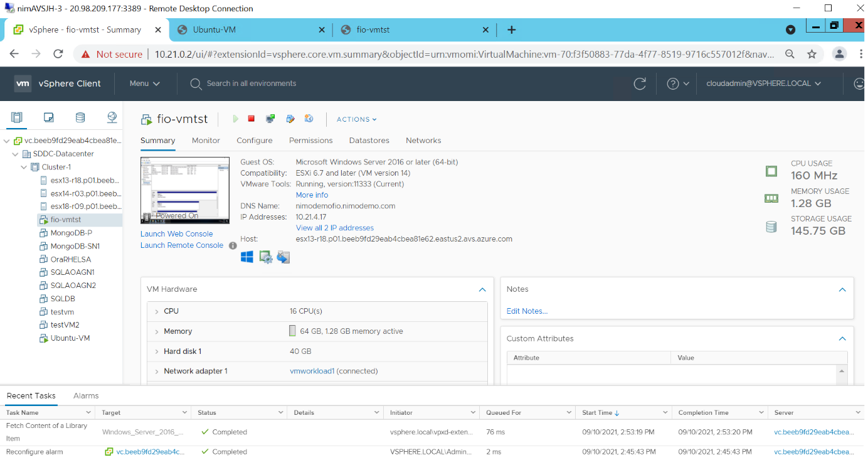
Task: Select the Hosts and Clusters inventory icon
Action: click(x=16, y=117)
